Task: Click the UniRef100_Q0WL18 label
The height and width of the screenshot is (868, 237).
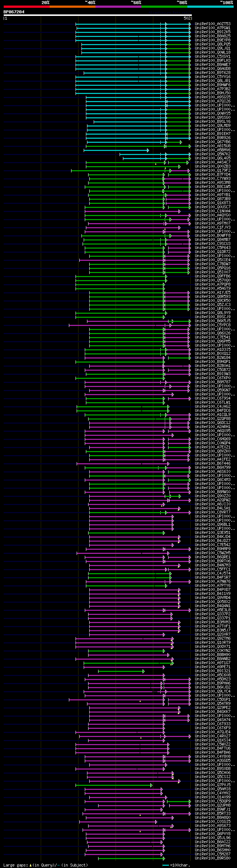Action: [x=213, y=52]
